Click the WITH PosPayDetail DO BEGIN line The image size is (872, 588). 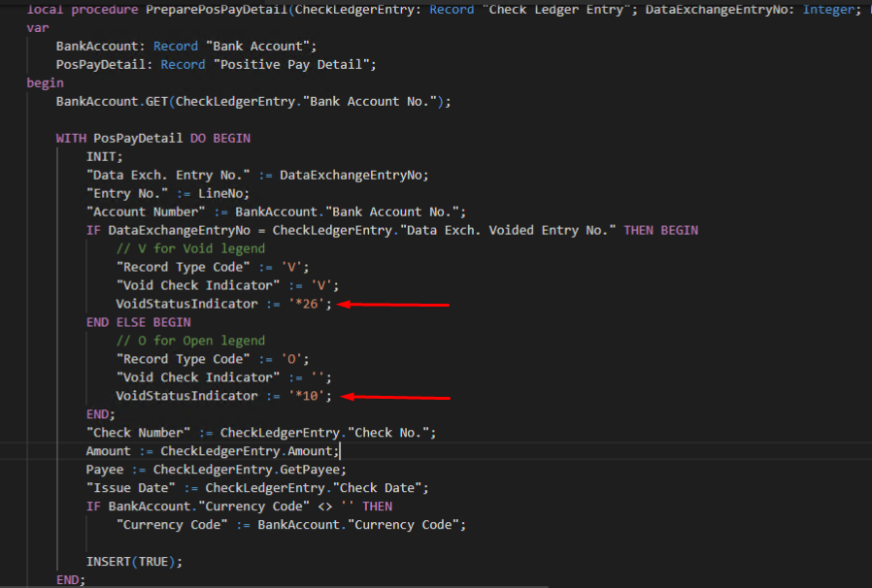152,138
